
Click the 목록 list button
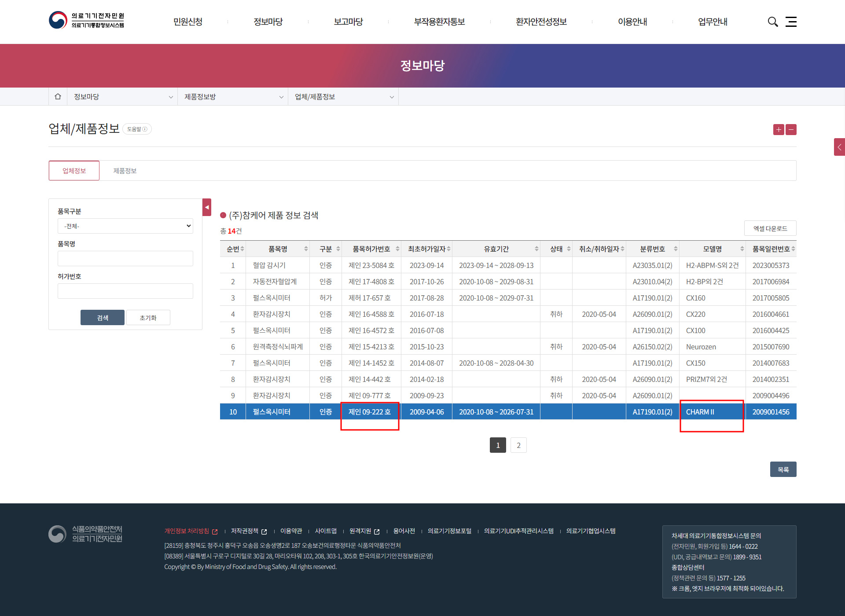pos(783,469)
